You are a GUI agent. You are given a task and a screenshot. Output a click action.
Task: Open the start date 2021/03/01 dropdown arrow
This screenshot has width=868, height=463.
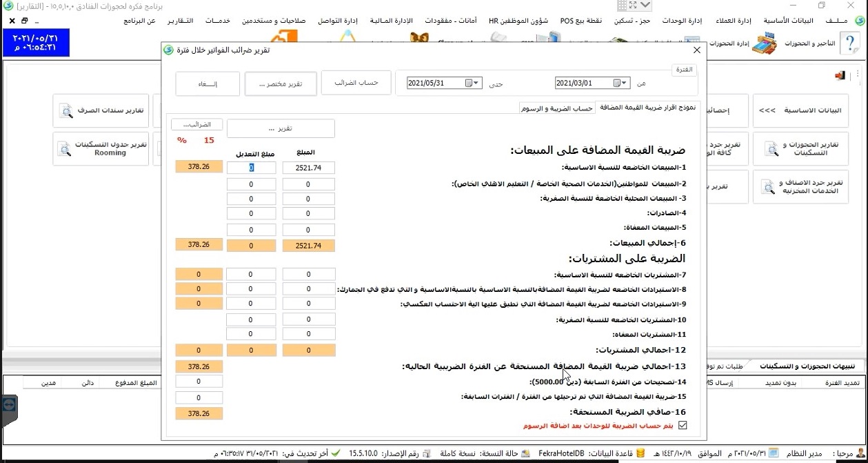tap(624, 83)
